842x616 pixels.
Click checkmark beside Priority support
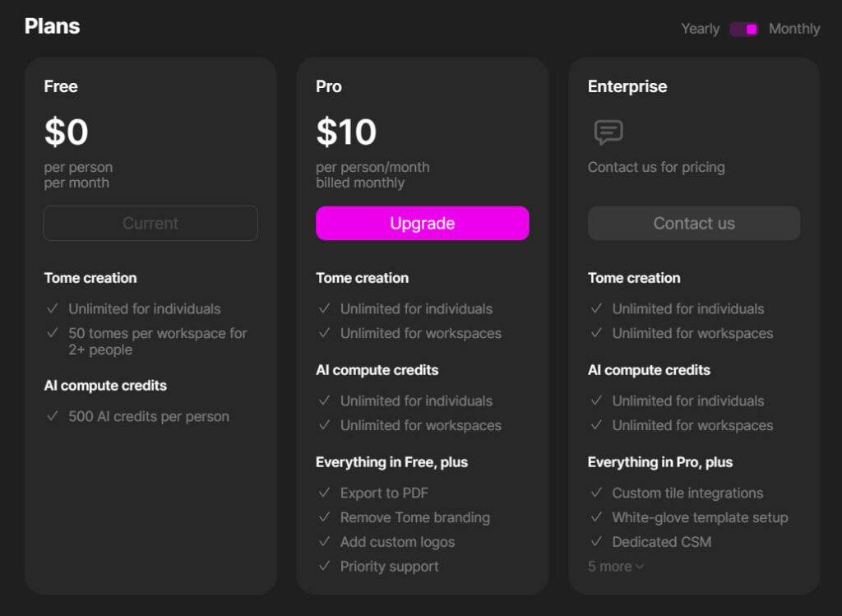324,566
